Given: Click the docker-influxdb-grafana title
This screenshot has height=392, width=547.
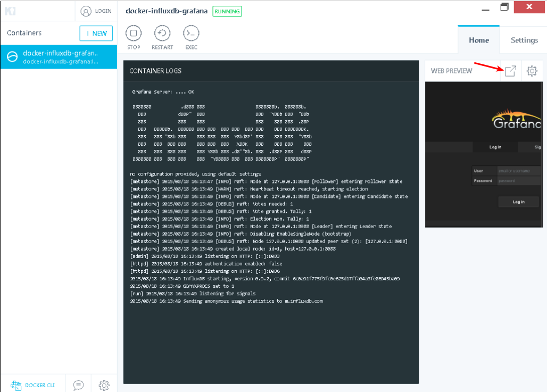Looking at the screenshot, I should point(167,11).
